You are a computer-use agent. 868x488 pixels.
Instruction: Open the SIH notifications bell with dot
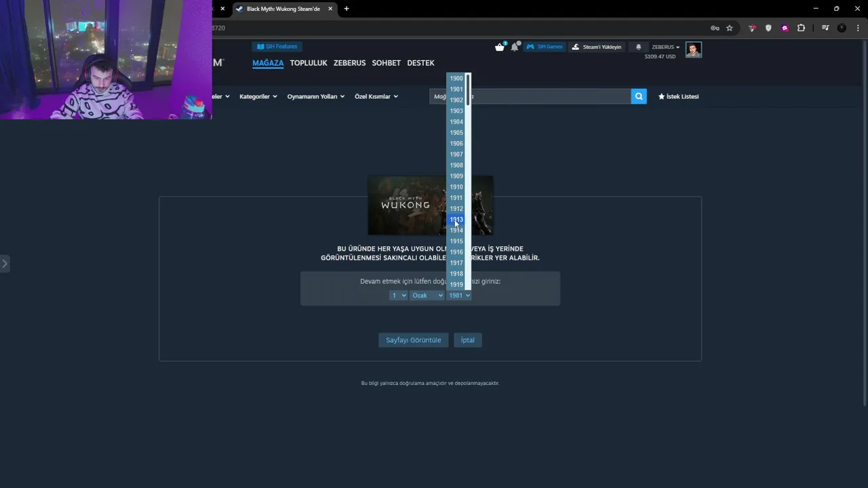point(515,47)
